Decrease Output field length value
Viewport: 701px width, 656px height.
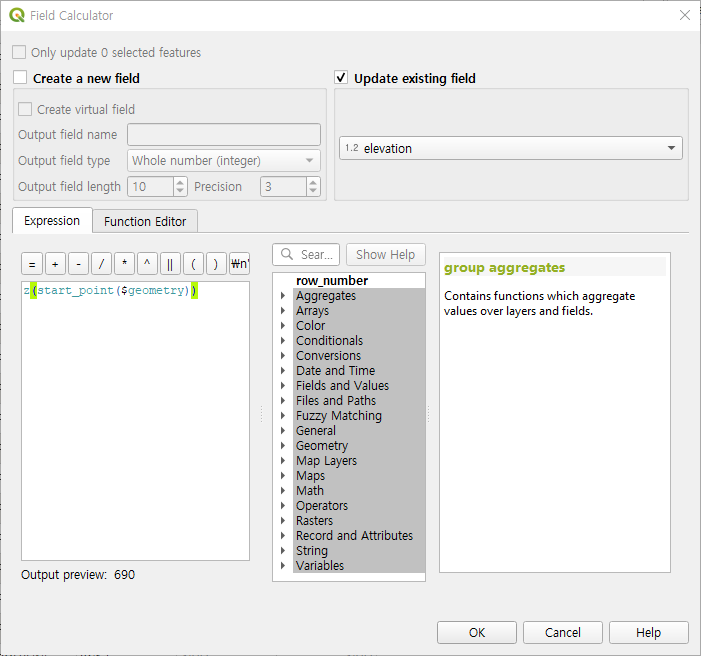click(x=180, y=191)
